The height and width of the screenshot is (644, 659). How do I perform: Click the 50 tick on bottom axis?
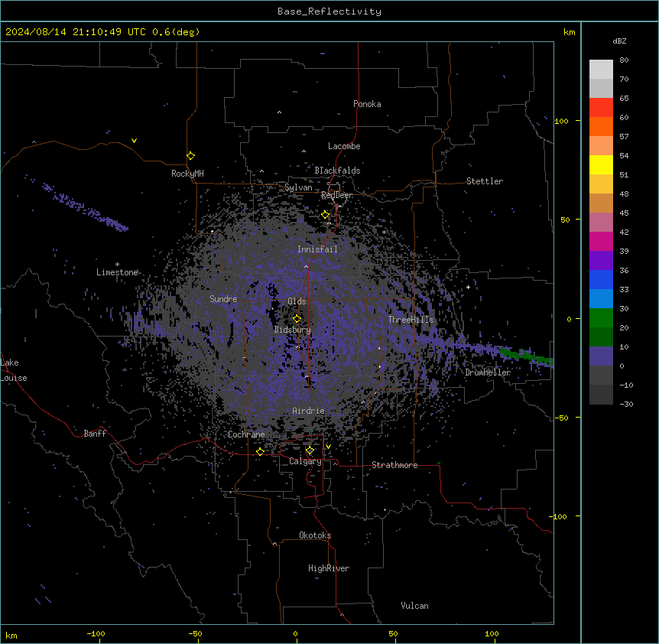(393, 633)
